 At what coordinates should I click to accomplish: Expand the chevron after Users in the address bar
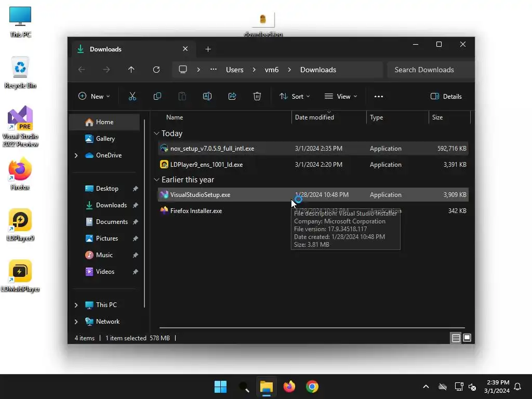[x=254, y=70]
